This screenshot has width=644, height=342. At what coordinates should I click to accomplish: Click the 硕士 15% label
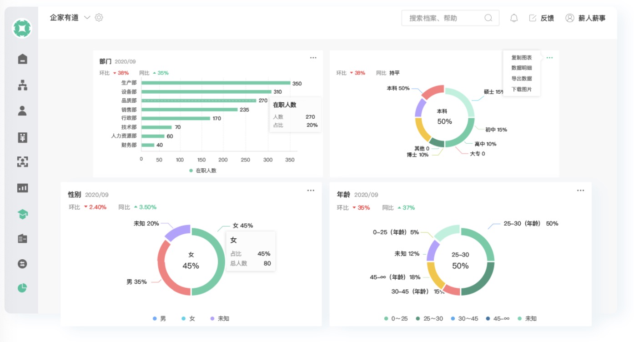tap(494, 92)
